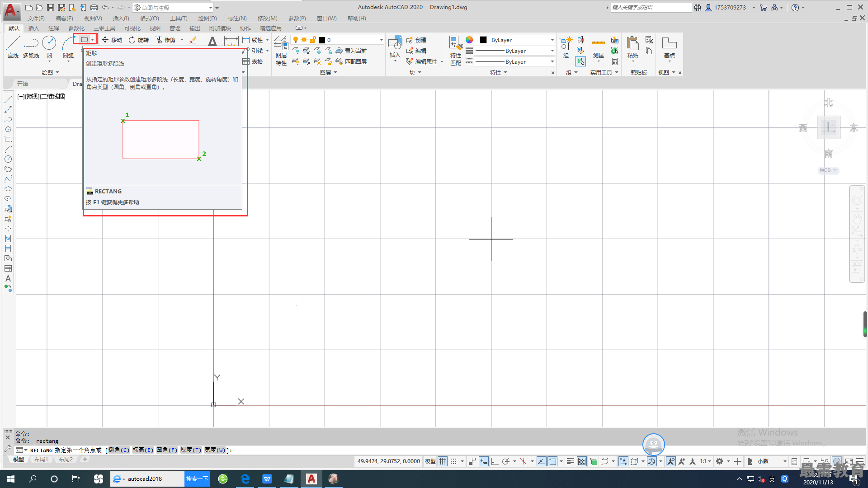Image resolution: width=868 pixels, height=488 pixels.
Task: Toggle lineweight display in status bar
Action: pos(571,461)
